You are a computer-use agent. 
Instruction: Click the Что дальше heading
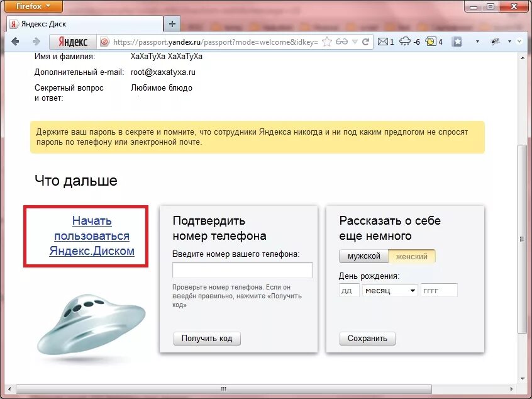[76, 181]
